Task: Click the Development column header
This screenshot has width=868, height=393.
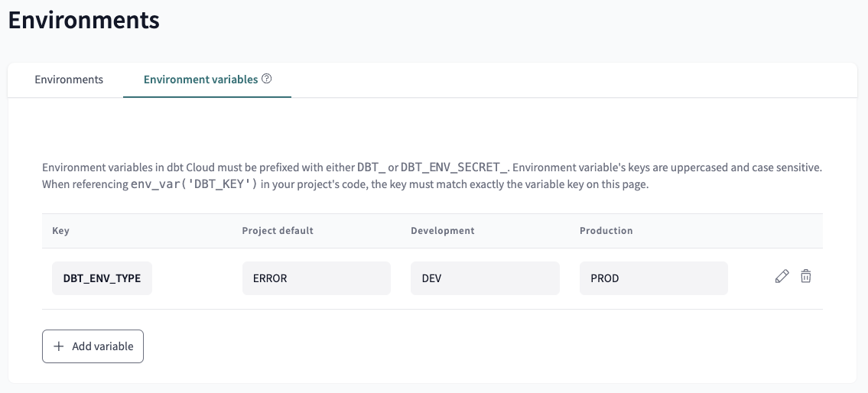Action: tap(442, 231)
